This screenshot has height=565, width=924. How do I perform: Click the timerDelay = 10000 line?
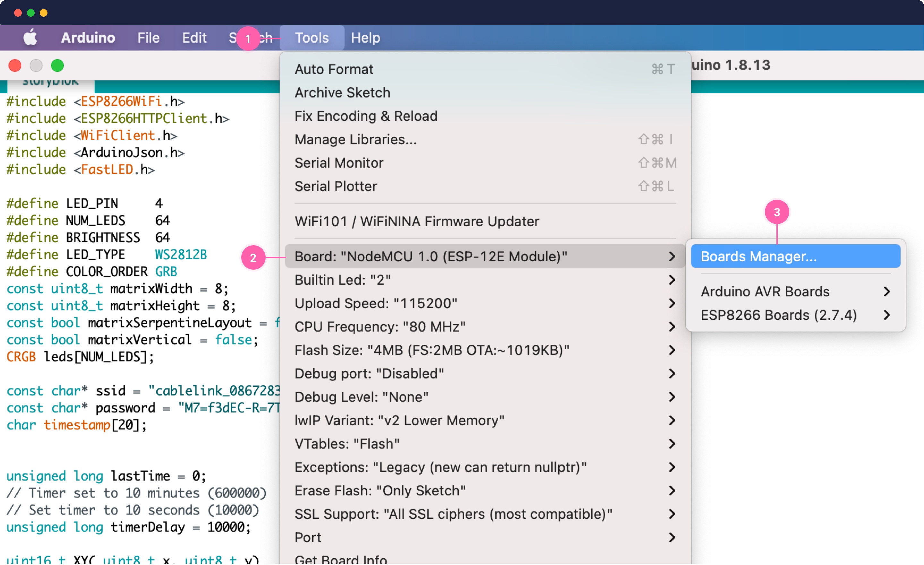(129, 527)
